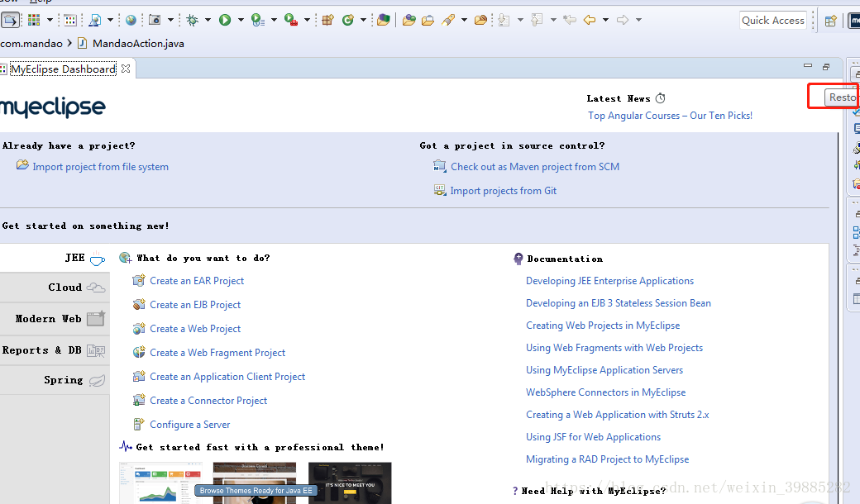Open the coverage run dropdown arrow
860x504 pixels.
[274, 21]
